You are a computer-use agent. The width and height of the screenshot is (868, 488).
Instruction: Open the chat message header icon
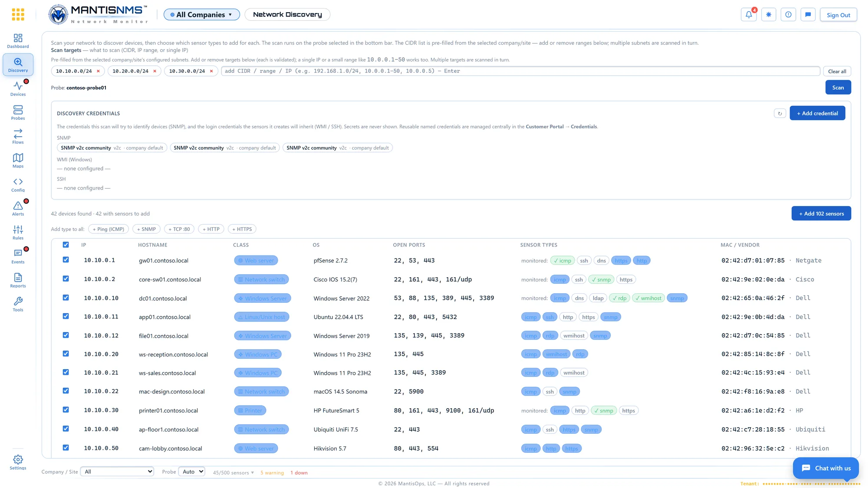(808, 14)
